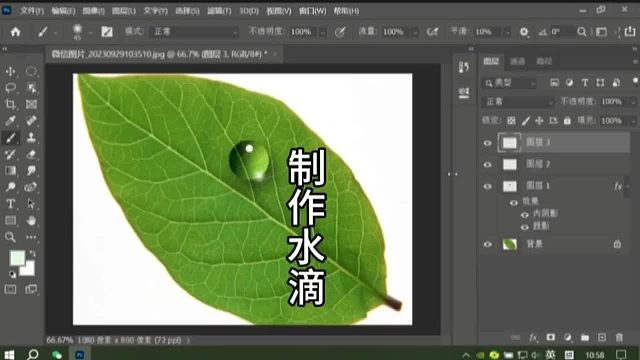Click the foreground color swatch
This screenshot has width=640, height=360.
[x=17, y=258]
